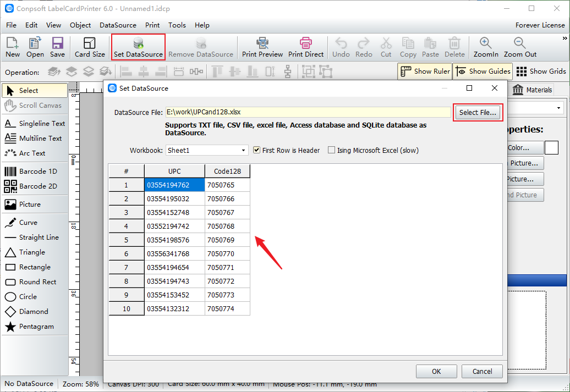Activate the Select arrow tool
The width and height of the screenshot is (570, 392).
click(x=35, y=91)
